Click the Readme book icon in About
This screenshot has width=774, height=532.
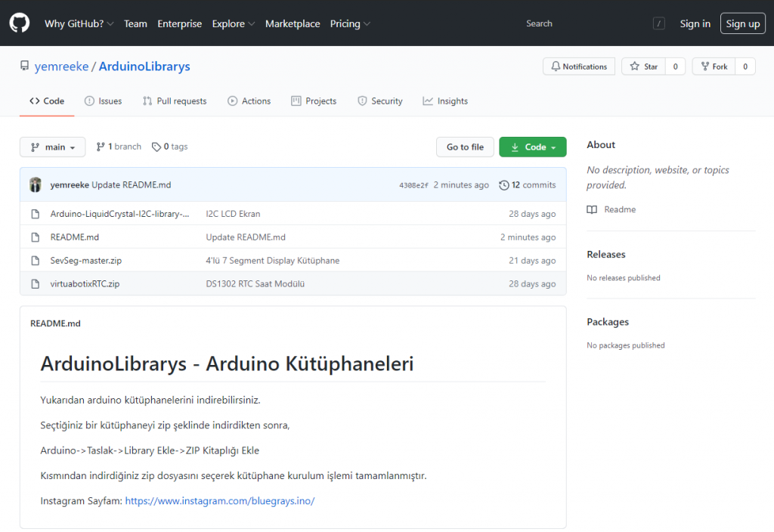click(592, 209)
